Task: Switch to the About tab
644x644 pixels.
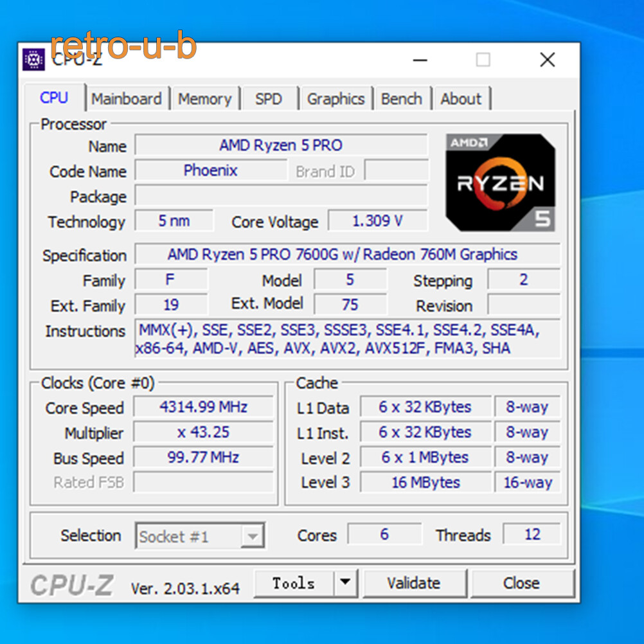Action: tap(461, 98)
